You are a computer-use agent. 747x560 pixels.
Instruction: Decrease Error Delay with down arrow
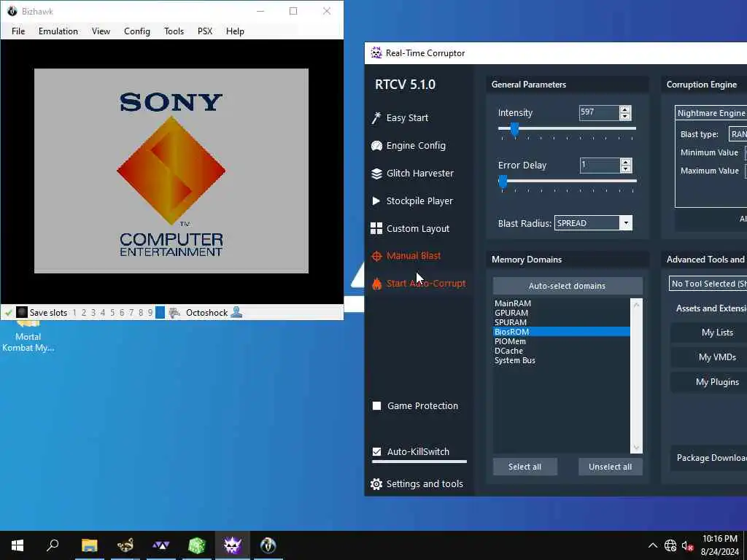tap(626, 169)
